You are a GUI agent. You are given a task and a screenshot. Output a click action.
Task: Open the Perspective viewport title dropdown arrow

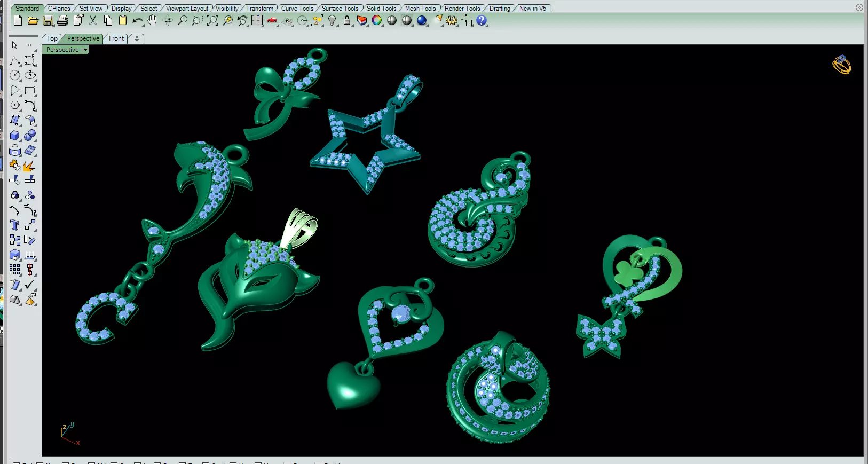pyautogui.click(x=85, y=50)
